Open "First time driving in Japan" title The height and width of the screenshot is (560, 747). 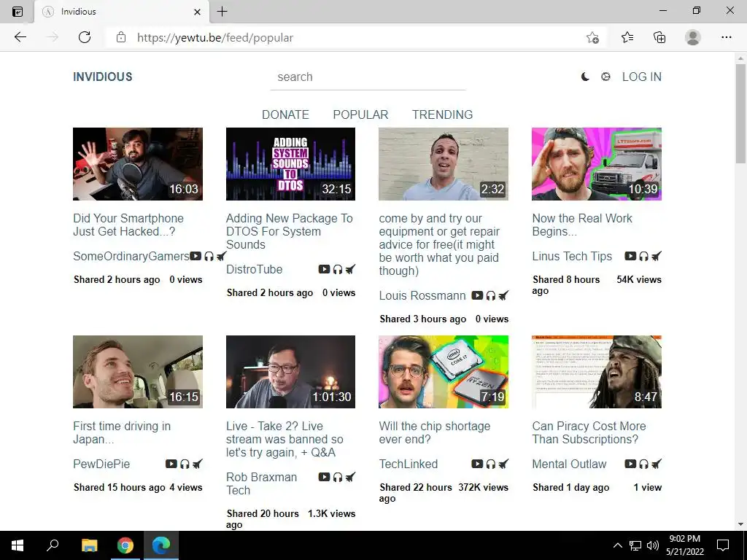pyautogui.click(x=122, y=432)
